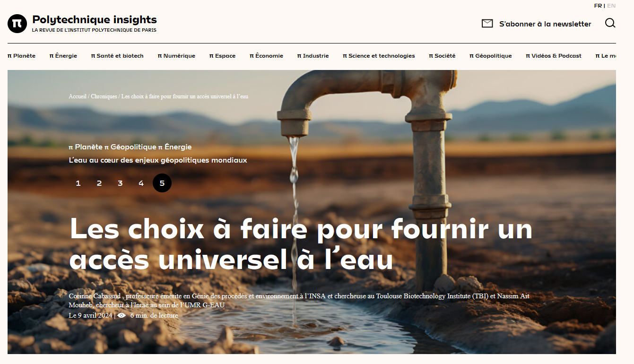
Task: Open Chroniques breadcrumb link
Action: 104,96
